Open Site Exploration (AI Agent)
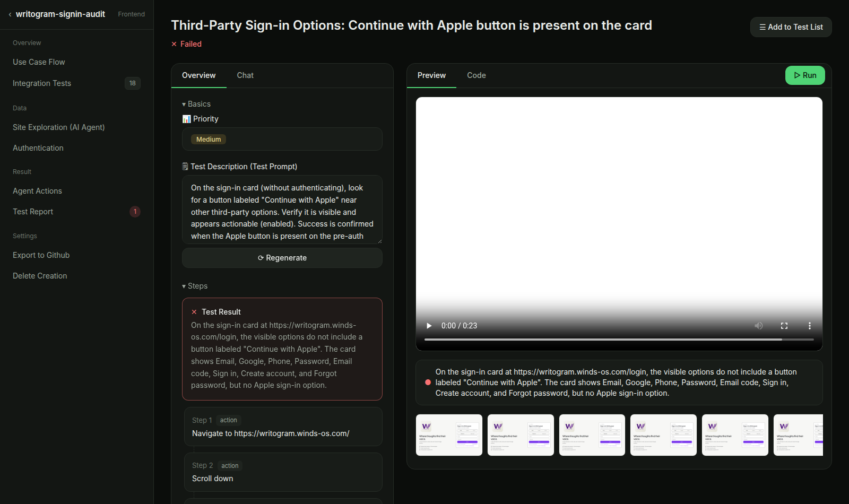The width and height of the screenshot is (849, 504). pyautogui.click(x=59, y=127)
